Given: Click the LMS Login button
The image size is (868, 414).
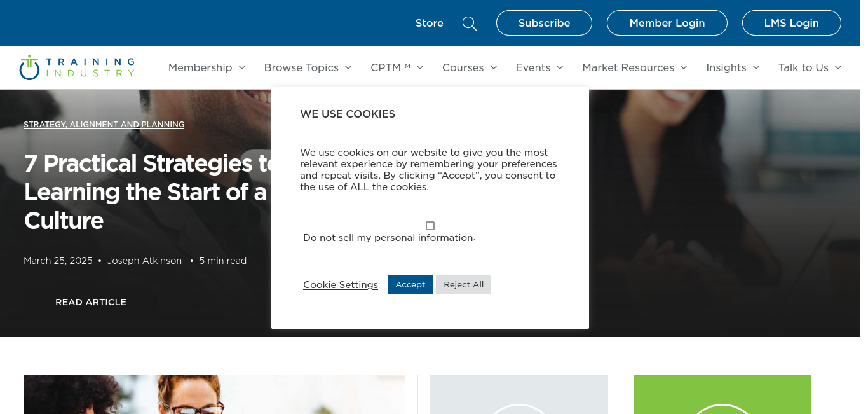Looking at the screenshot, I should (x=792, y=23).
